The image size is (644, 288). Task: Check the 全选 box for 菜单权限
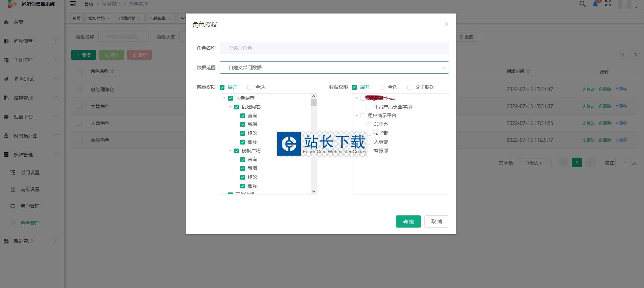click(250, 87)
